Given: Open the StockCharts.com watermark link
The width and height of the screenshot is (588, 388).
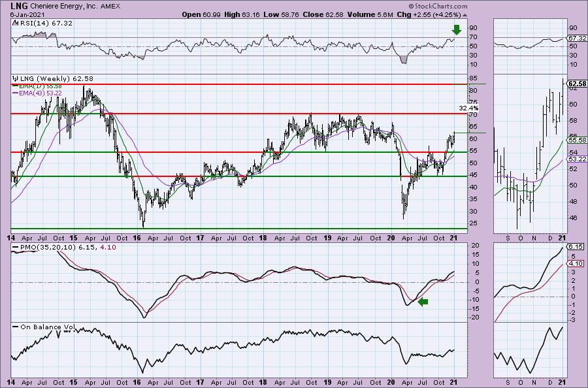Looking at the screenshot, I should pos(438,6).
